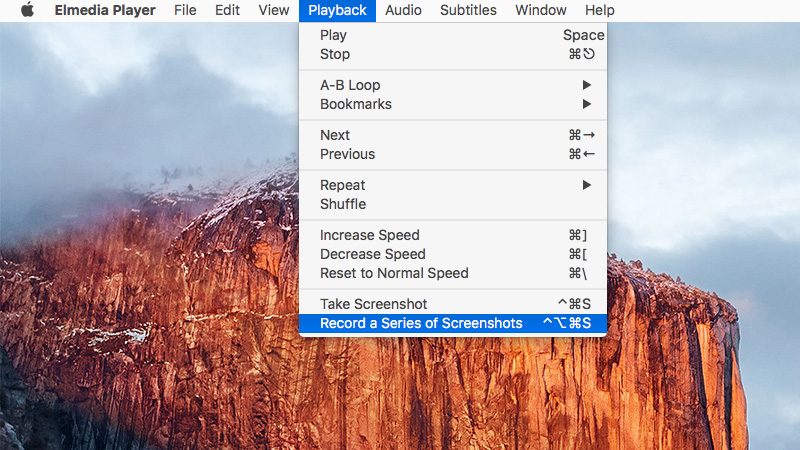Expand the Bookmarks submenu arrow
800x450 pixels.
(587, 104)
